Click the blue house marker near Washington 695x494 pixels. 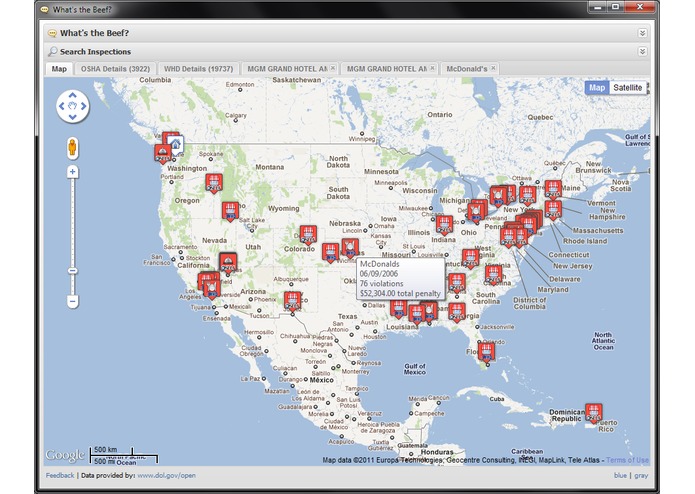point(176,145)
